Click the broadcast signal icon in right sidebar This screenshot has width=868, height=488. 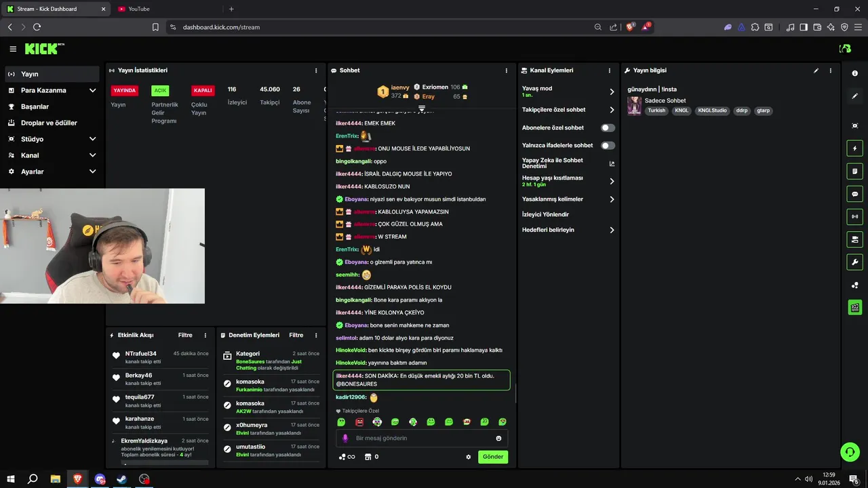coord(855,217)
